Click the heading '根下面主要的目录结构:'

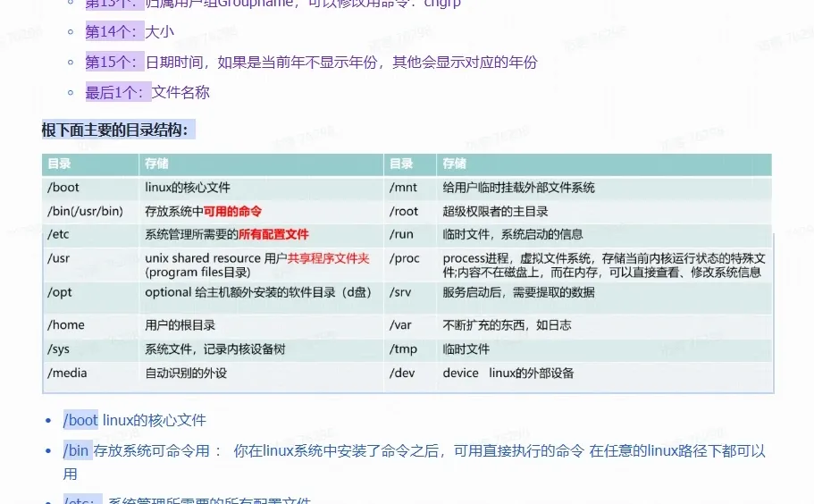coord(118,130)
